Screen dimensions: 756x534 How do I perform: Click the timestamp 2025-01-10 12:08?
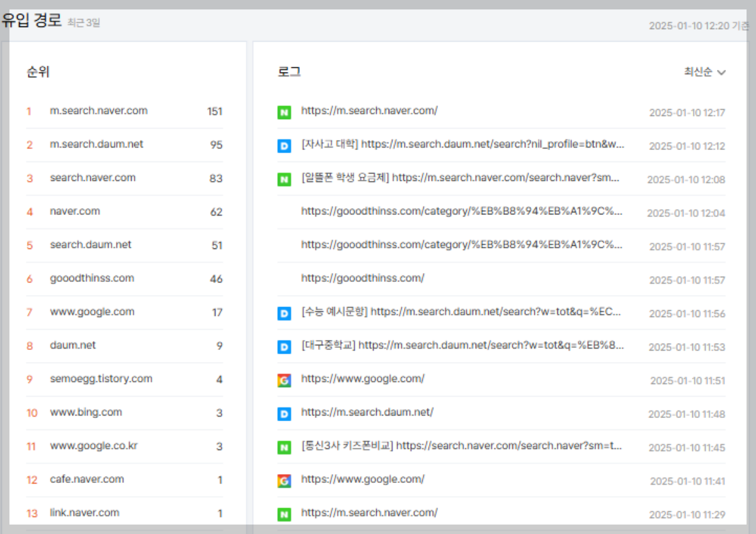pyautogui.click(x=686, y=179)
